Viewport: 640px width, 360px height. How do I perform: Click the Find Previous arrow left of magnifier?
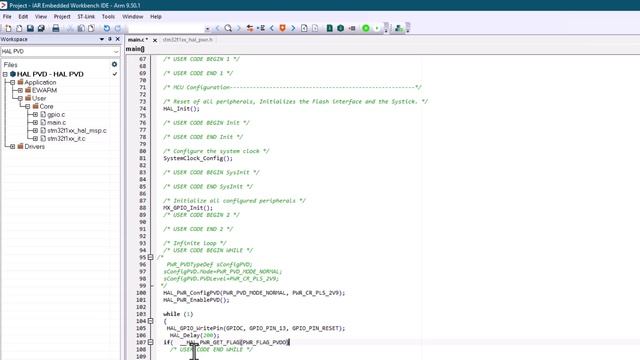pos(217,28)
